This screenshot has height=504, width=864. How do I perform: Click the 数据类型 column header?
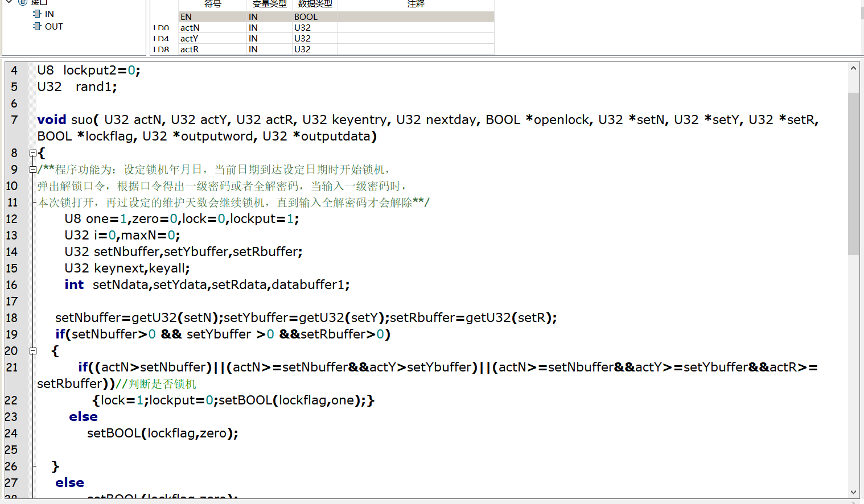pyautogui.click(x=315, y=5)
